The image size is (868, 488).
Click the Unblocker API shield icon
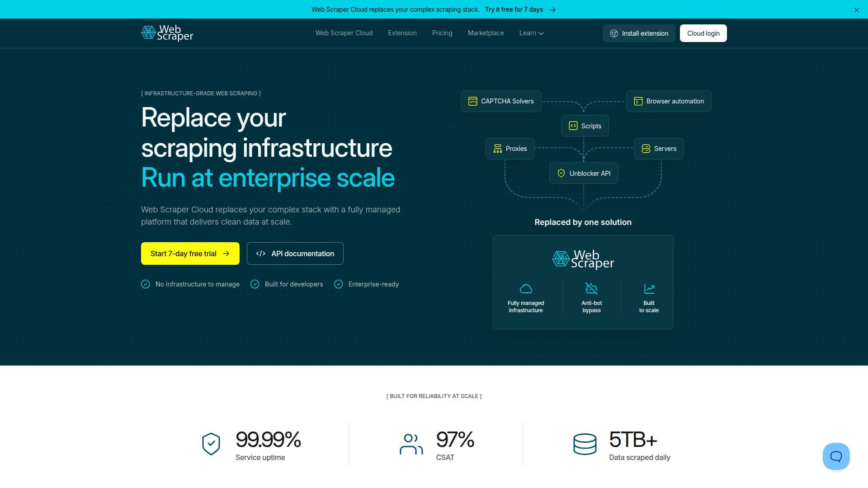tap(561, 174)
